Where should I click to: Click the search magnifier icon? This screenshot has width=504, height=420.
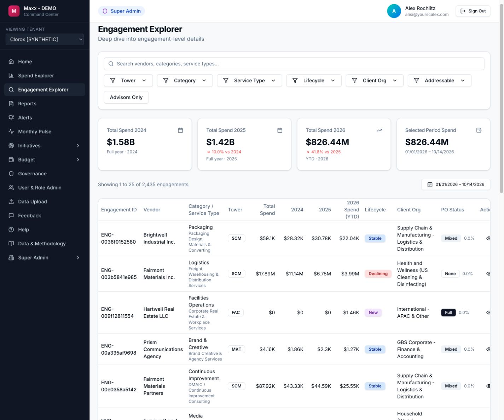tap(111, 64)
